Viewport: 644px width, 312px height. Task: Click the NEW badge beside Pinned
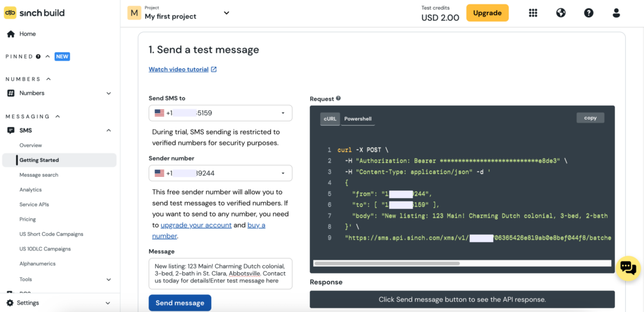(62, 57)
